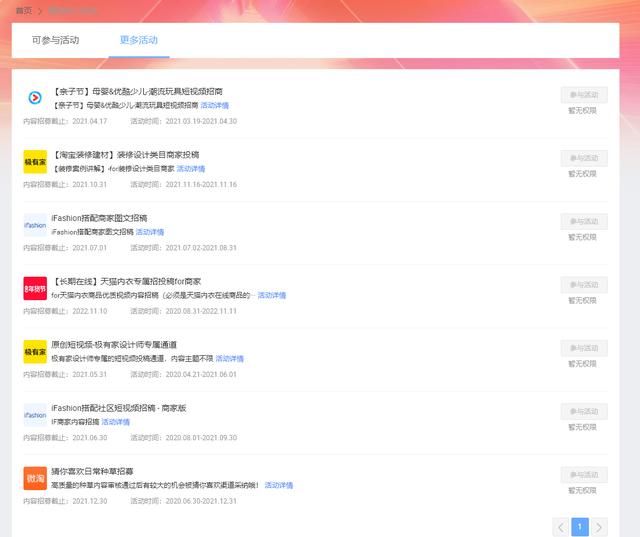Go to previous page with left arrow

pyautogui.click(x=561, y=527)
